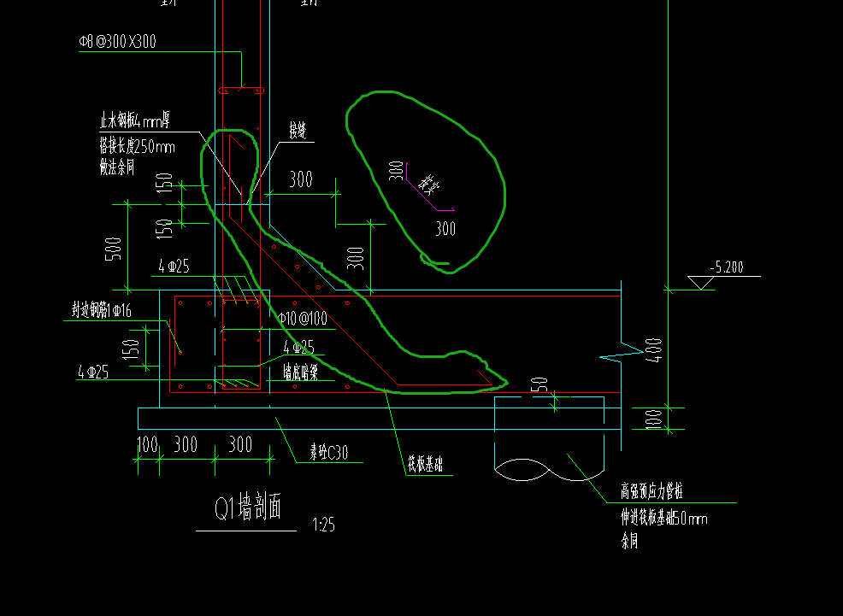Click the 接缝 leader label

coord(298,130)
